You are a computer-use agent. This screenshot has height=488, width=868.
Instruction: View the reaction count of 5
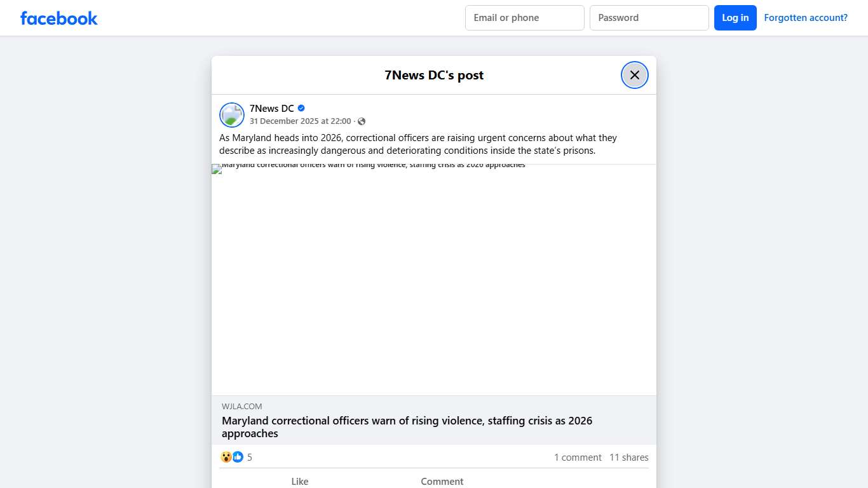[x=250, y=457]
